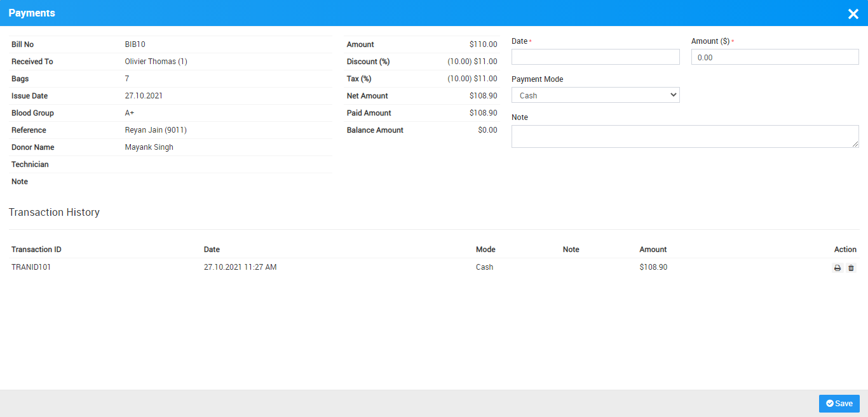Viewport: 868px width, 417px height.
Task: Click the Amount ($) input field
Action: click(775, 57)
